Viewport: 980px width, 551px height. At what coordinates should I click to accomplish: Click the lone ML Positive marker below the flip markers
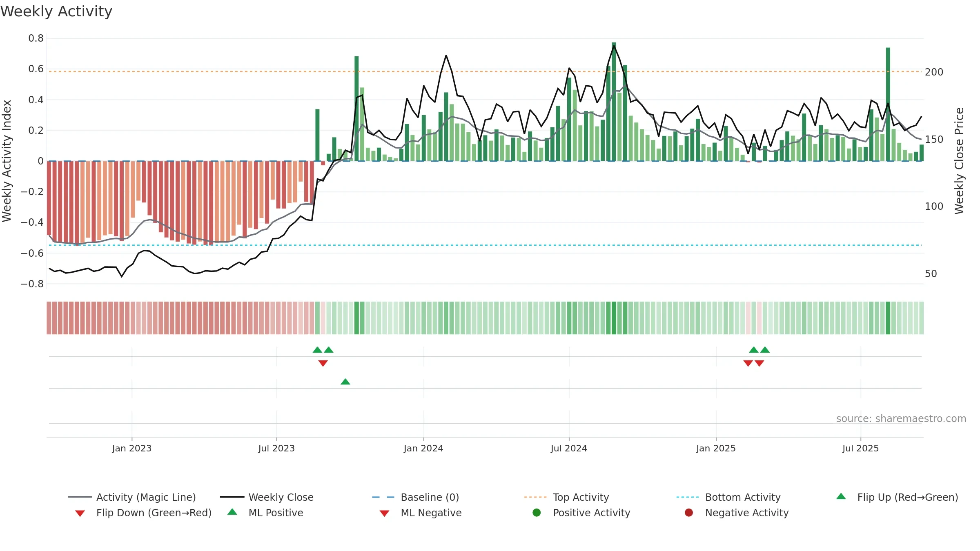coord(345,382)
